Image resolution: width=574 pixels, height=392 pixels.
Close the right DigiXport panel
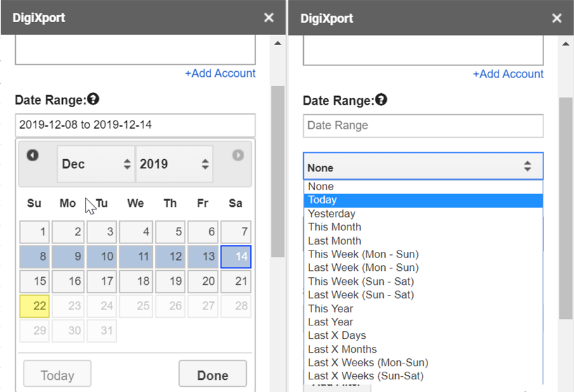click(557, 18)
